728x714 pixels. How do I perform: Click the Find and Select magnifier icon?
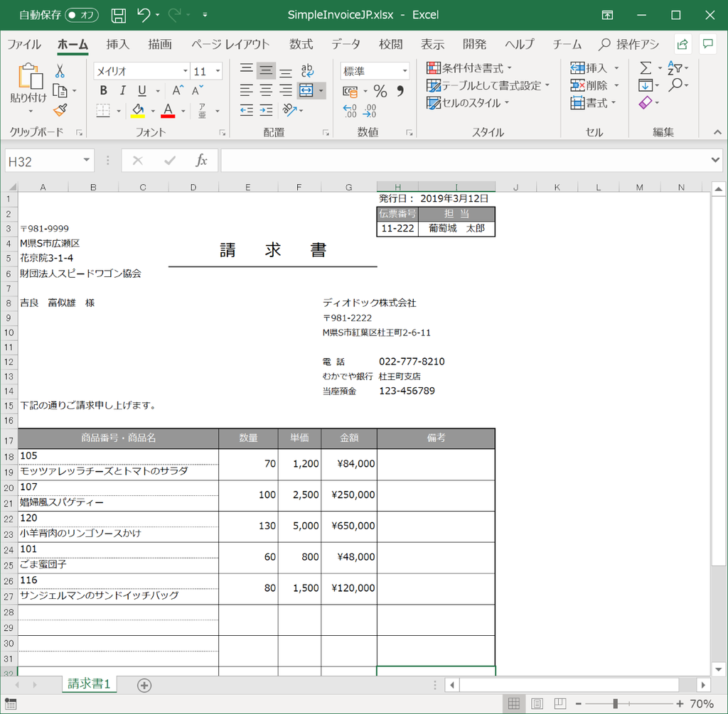(675, 85)
